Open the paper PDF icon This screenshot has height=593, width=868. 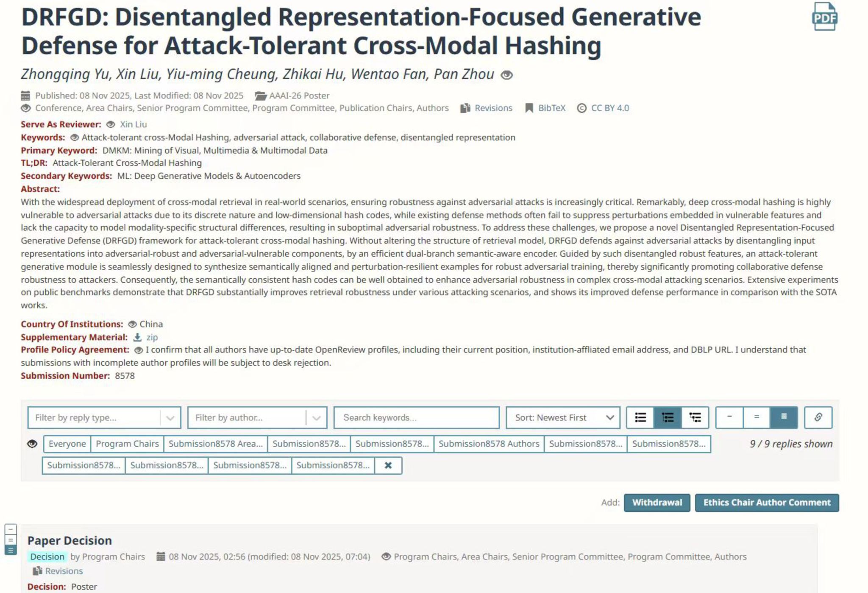click(x=824, y=17)
